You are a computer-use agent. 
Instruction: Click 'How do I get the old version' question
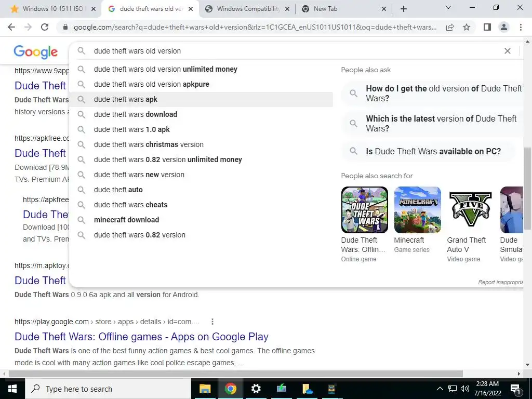click(433, 94)
